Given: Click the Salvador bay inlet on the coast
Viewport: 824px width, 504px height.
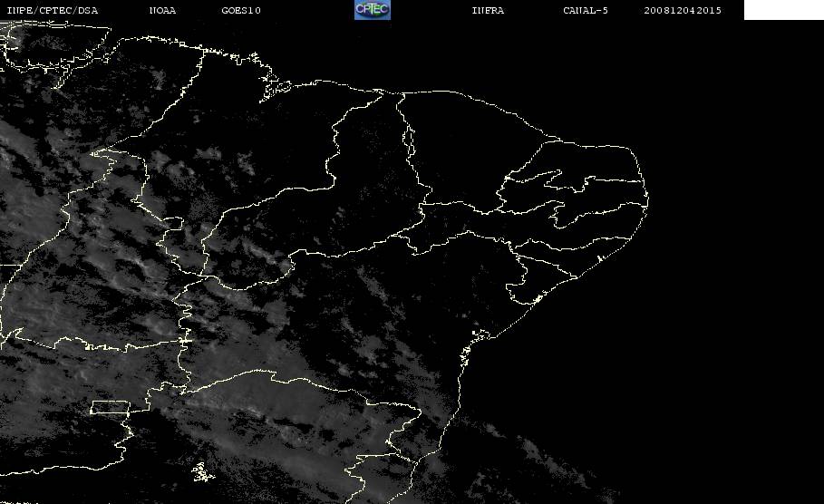Looking at the screenshot, I should coord(480,334).
